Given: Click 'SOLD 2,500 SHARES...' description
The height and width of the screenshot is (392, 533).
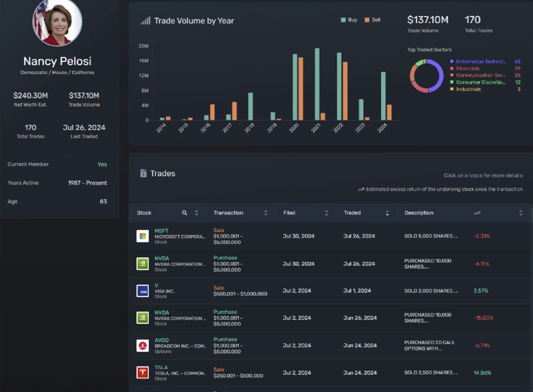Looking at the screenshot, I should (431, 373).
